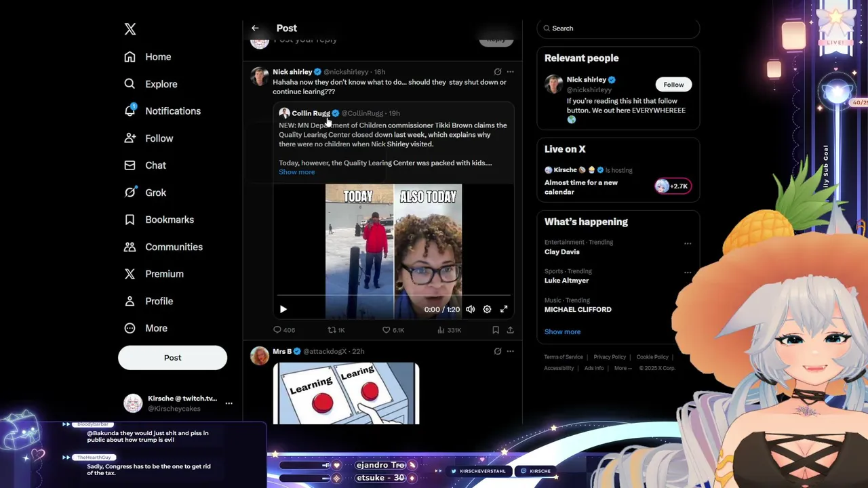Open Explore in sidebar navigation
Screen dimensions: 868x488
[161, 84]
